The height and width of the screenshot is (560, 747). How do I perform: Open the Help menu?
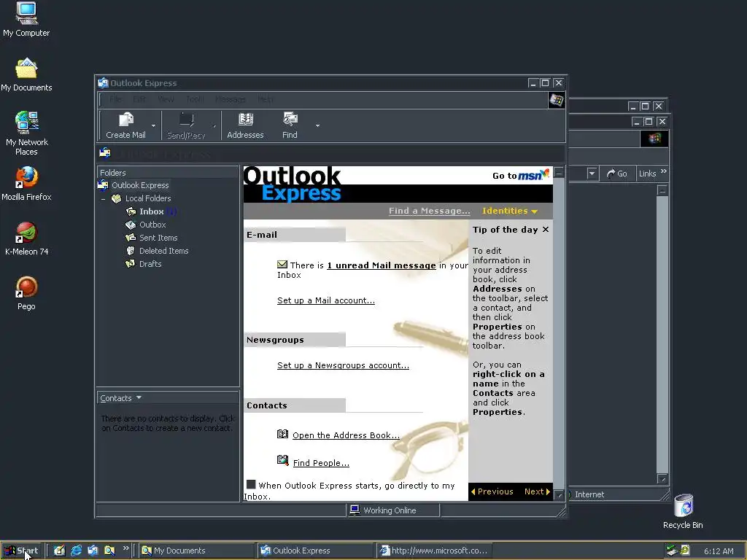266,99
